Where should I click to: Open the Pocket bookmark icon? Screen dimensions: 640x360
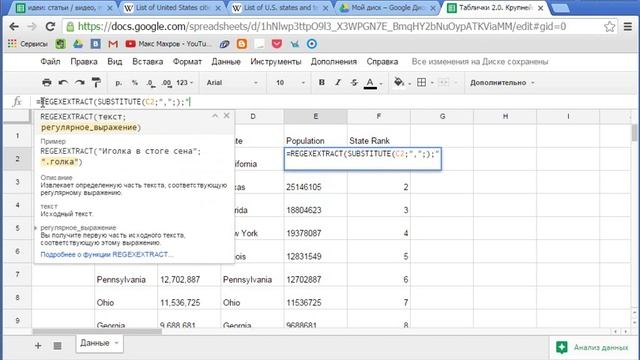277,44
